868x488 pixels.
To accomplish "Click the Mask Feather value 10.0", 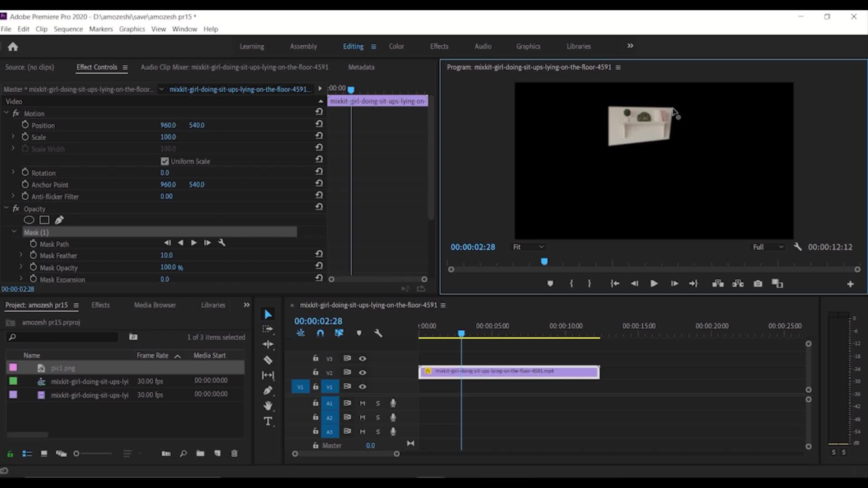I will (166, 255).
